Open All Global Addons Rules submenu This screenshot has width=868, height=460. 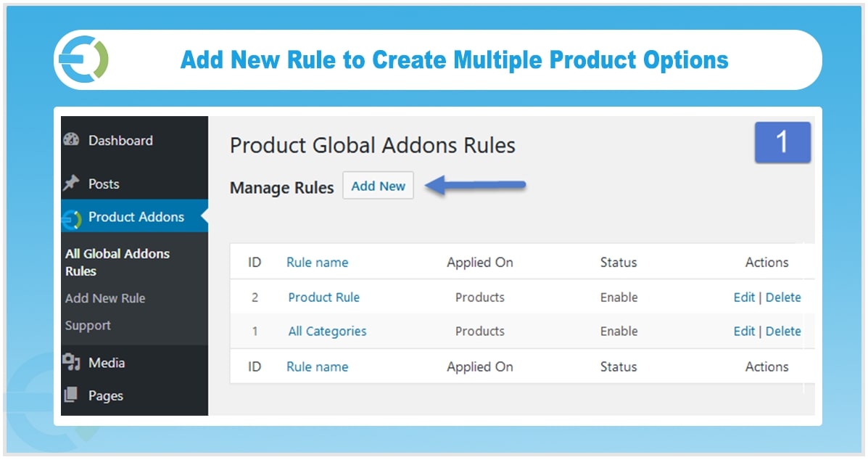pos(117,263)
